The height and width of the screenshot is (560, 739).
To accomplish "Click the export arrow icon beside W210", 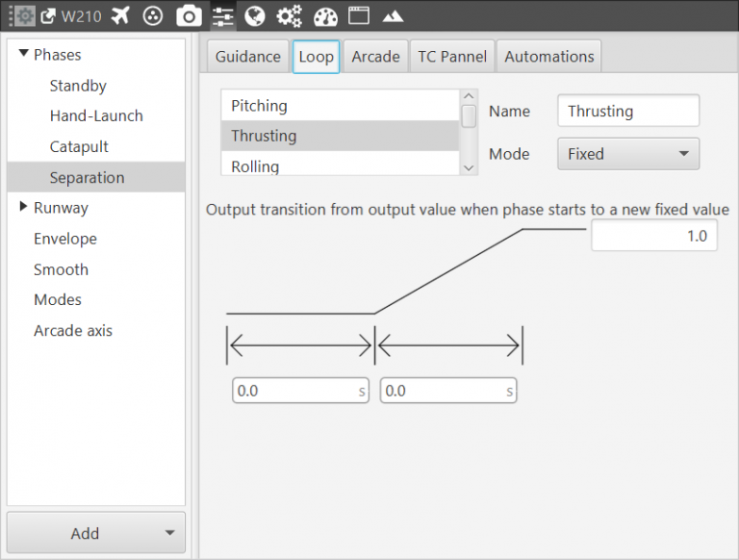I will [x=48, y=16].
